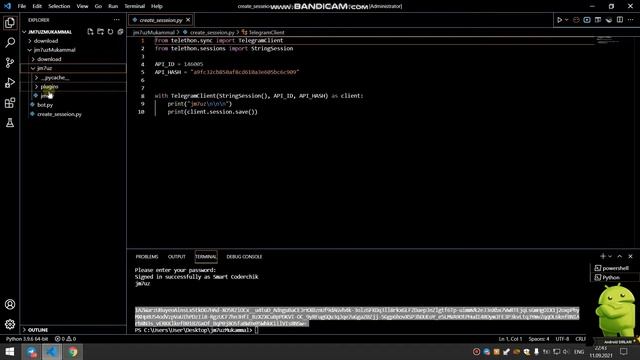Click Spaces: 4 indentation setting
Screen dimensions: 640x360
click(x=539, y=339)
